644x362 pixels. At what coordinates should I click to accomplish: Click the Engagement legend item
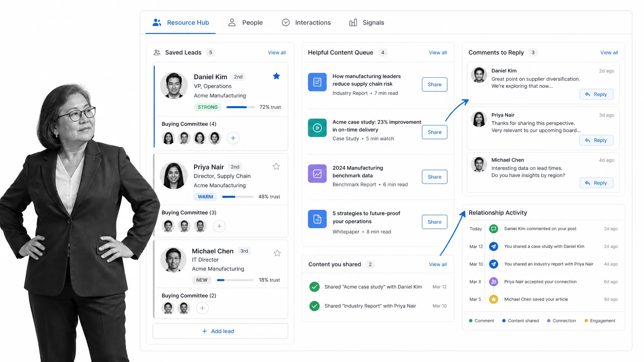click(x=600, y=321)
